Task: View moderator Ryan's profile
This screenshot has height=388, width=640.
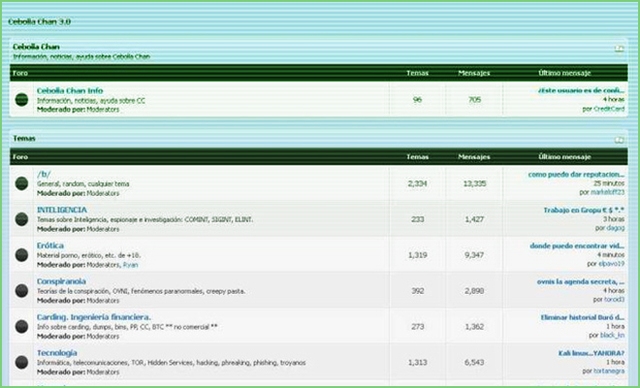Action: tap(131, 265)
